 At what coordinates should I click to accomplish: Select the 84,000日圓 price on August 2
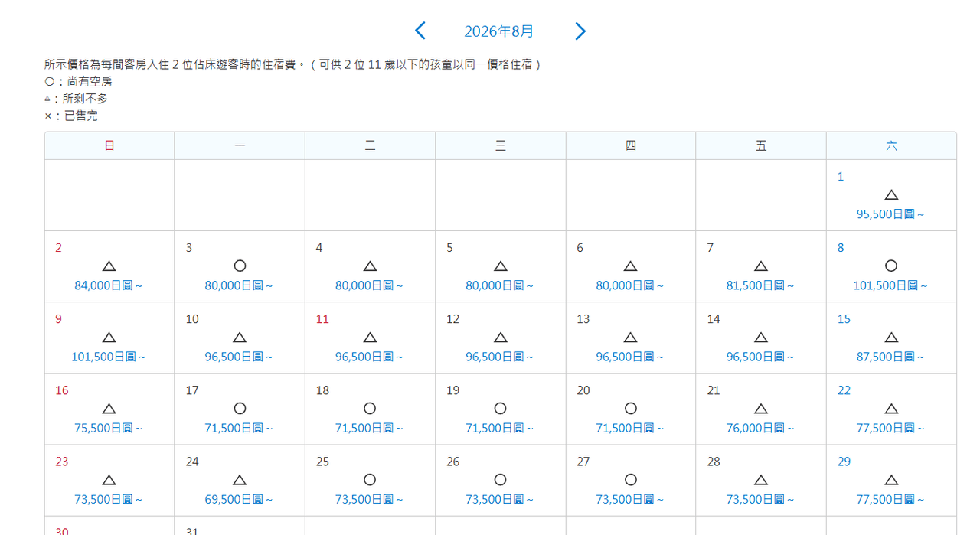[109, 285]
